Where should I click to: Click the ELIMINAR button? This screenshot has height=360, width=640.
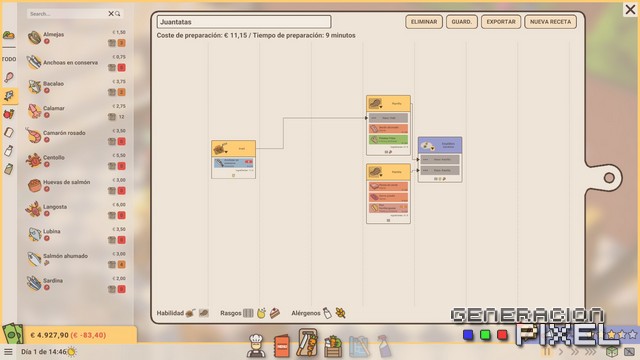pos(424,22)
